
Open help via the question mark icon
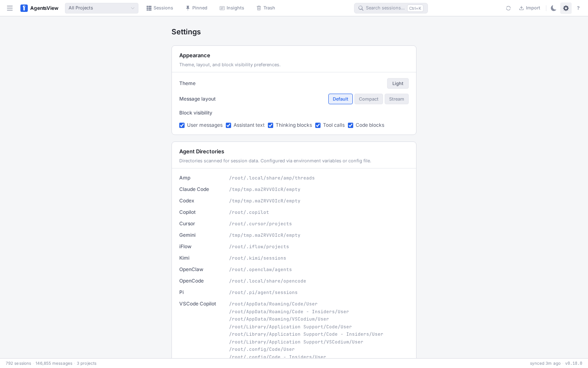pyautogui.click(x=578, y=8)
